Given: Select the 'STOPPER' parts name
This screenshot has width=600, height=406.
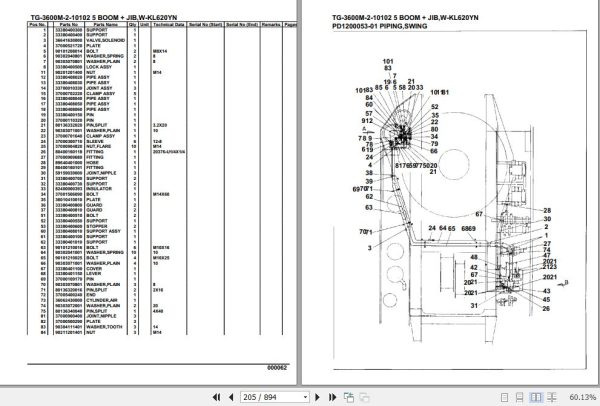Looking at the screenshot, I should tap(97, 226).
